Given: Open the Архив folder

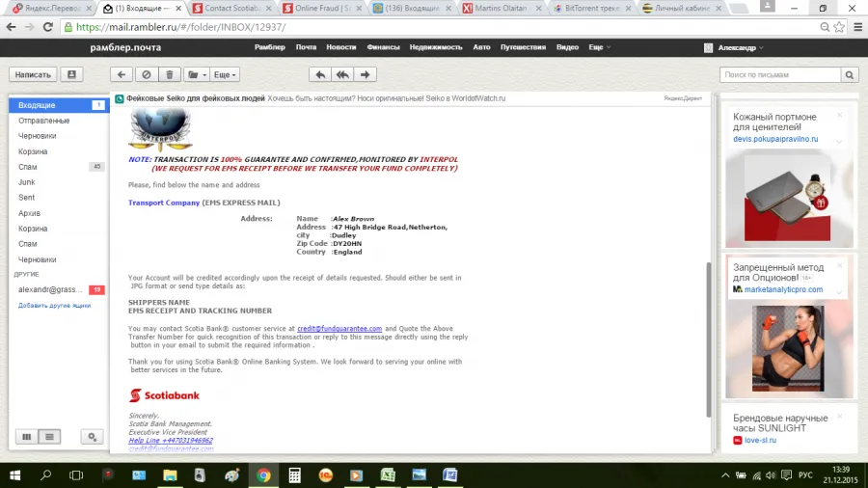Looking at the screenshot, I should click(x=29, y=213).
